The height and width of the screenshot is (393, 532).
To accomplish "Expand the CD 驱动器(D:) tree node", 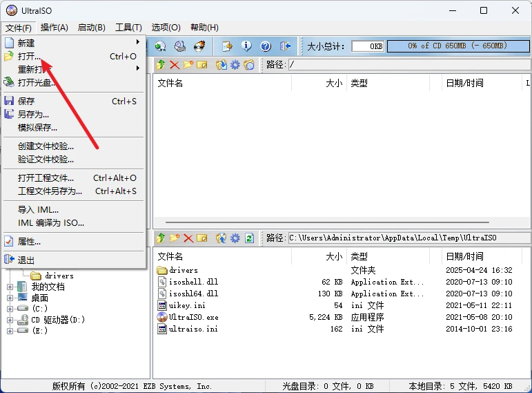I will coord(10,320).
